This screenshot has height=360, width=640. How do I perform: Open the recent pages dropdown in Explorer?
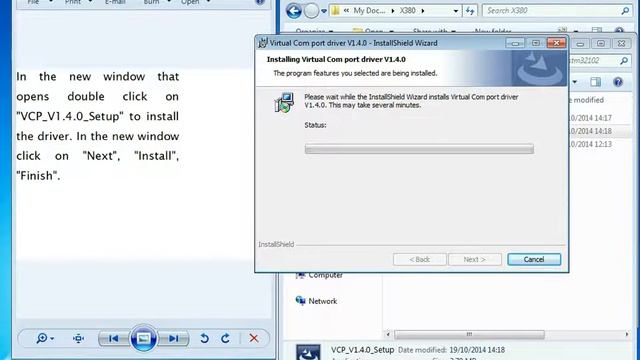pos(324,11)
